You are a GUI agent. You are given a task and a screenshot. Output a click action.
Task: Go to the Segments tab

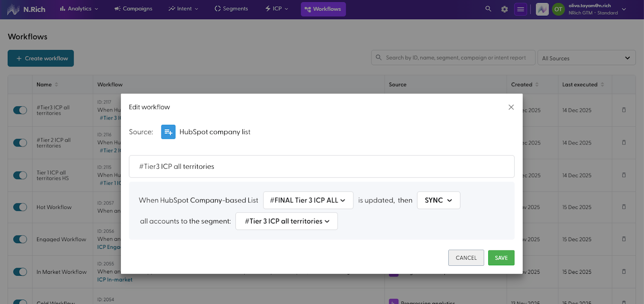[x=231, y=9]
